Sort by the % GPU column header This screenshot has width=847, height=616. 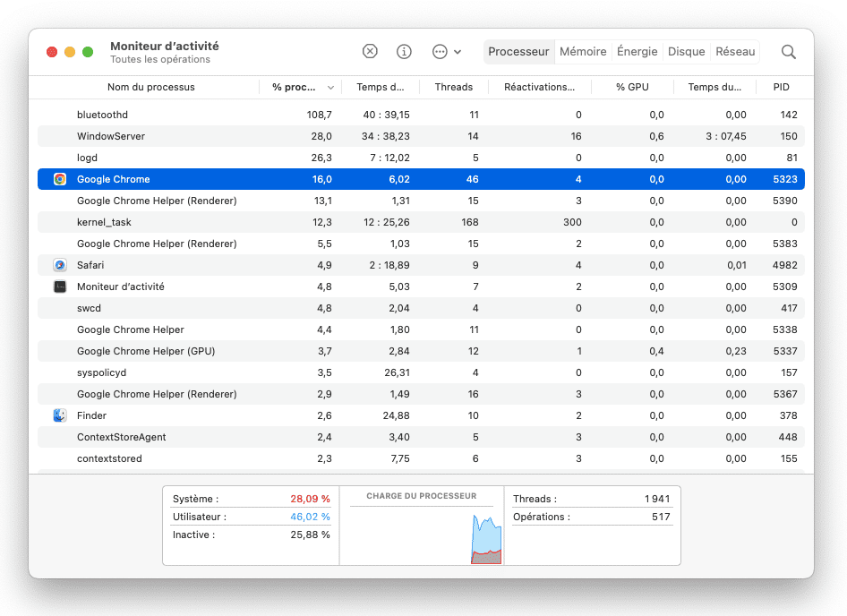[632, 87]
